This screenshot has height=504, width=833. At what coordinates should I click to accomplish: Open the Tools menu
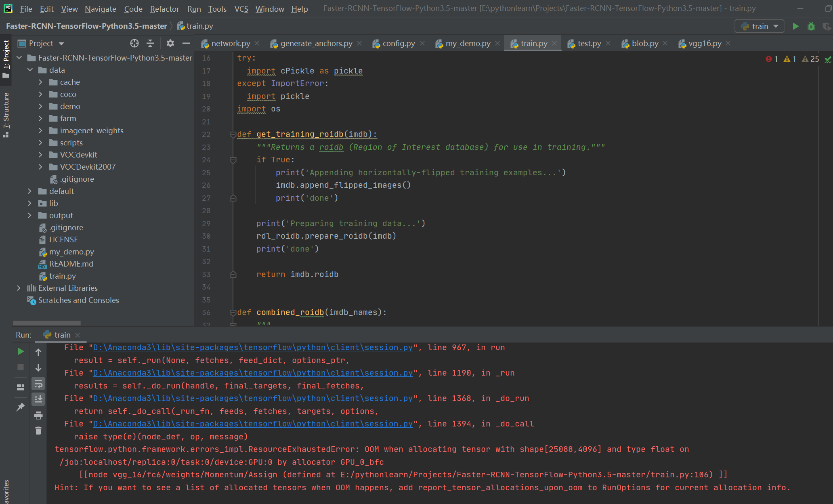[217, 9]
